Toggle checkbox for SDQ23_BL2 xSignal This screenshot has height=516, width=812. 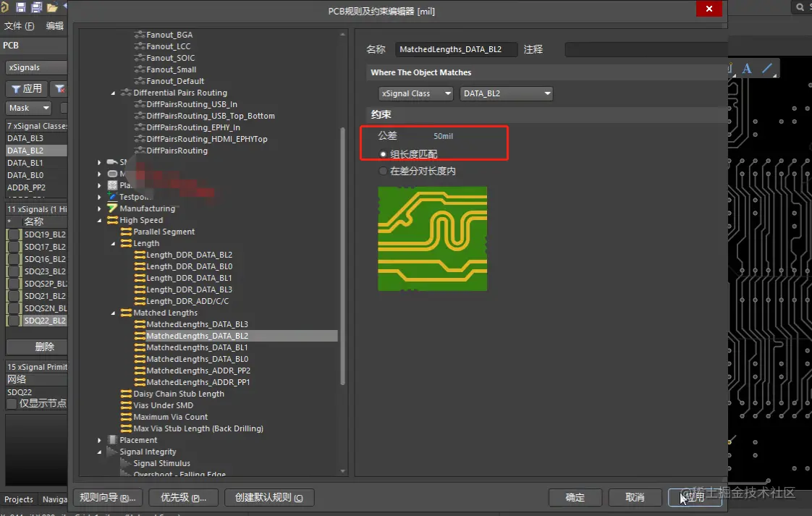(14, 271)
